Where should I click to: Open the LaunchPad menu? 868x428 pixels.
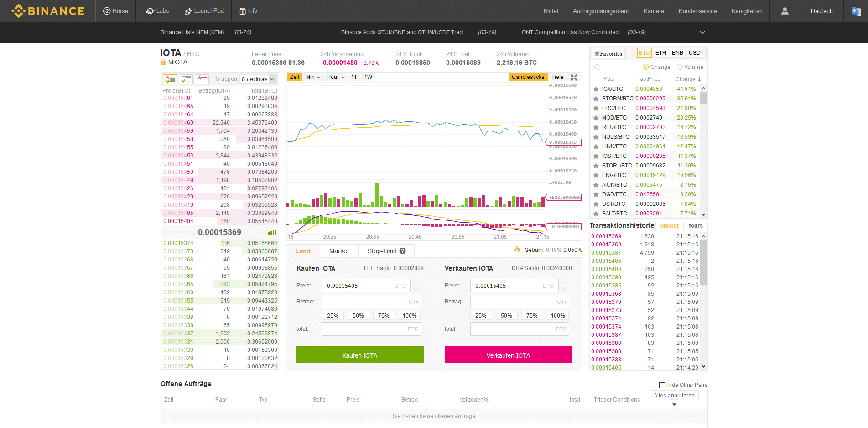(x=204, y=11)
